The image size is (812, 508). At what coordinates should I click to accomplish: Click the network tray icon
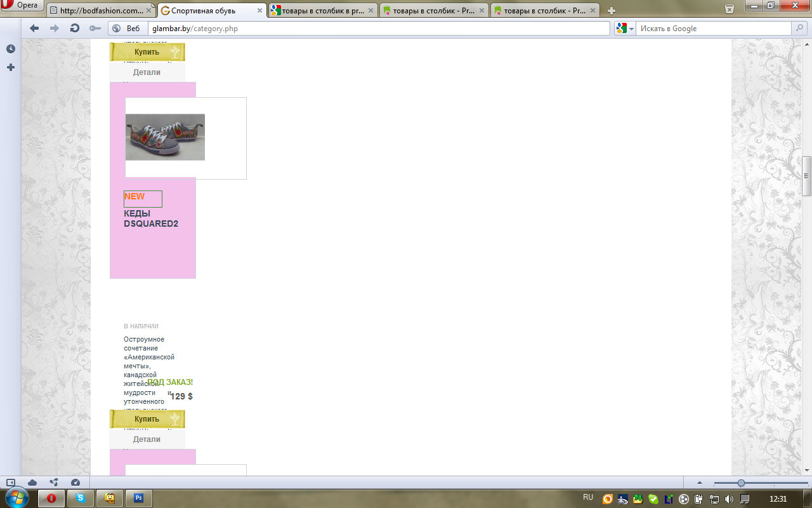point(714,499)
